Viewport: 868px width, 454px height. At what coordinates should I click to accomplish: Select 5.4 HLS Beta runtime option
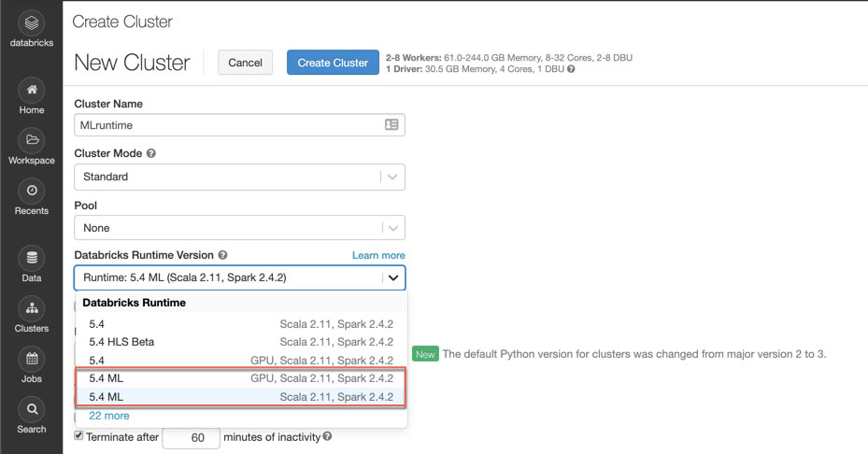pyautogui.click(x=240, y=342)
